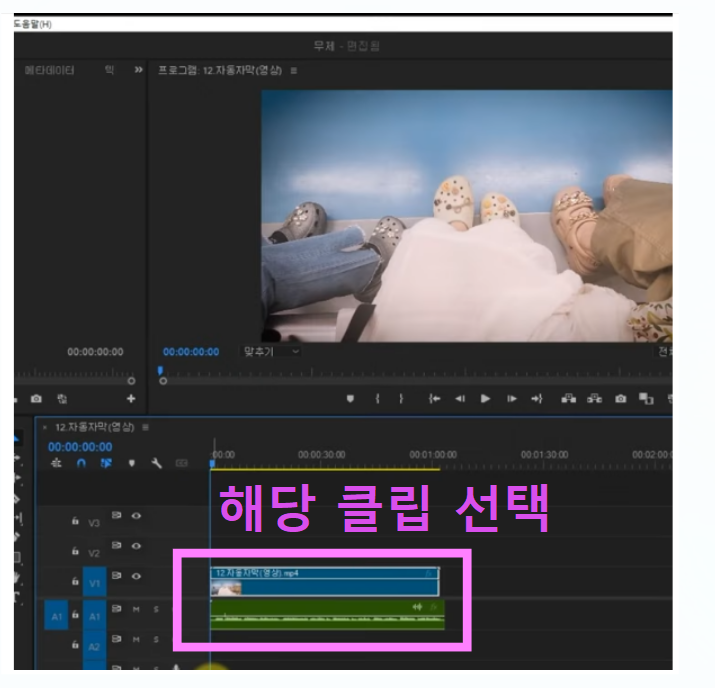This screenshot has height=688, width=715.
Task: Close the 12.자동자막(영상) timeline tab
Action: (45, 428)
